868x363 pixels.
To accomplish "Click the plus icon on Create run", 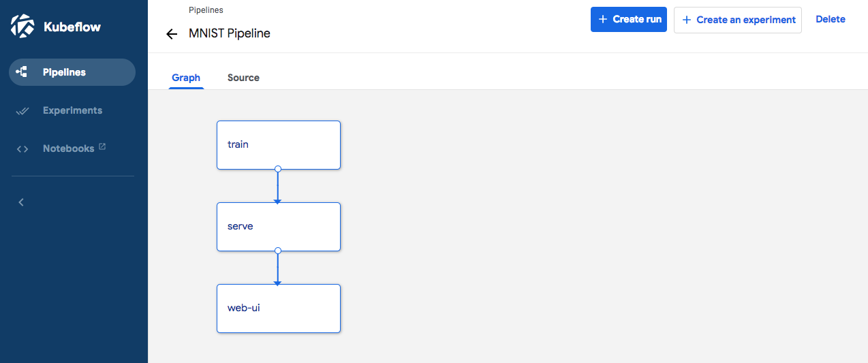I will (602, 20).
